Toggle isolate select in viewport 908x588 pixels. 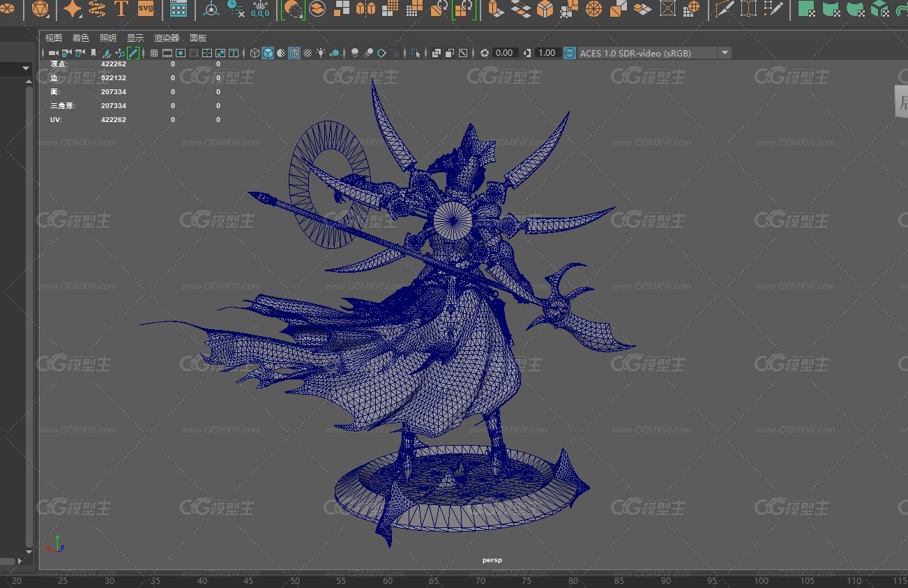tap(416, 53)
